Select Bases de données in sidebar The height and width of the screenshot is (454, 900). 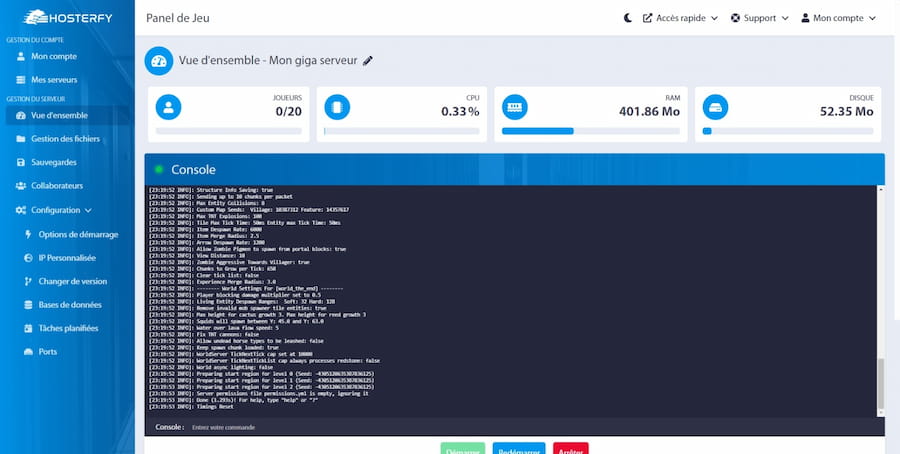tap(70, 305)
